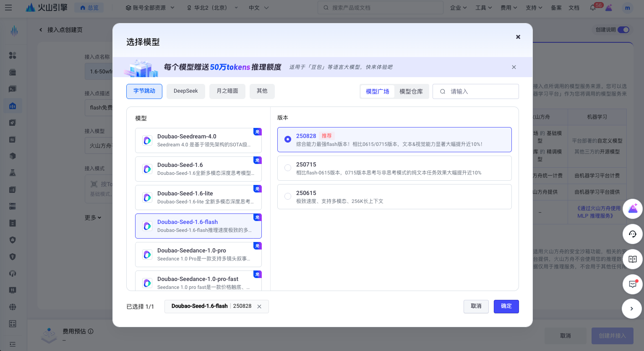644x351 pixels.
Task: Choose the Doubao-Seed-1.6-lite model
Action: pyautogui.click(x=198, y=198)
